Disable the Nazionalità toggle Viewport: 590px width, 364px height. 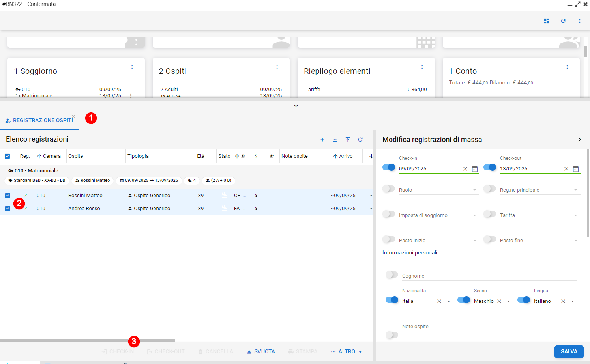[x=392, y=300]
